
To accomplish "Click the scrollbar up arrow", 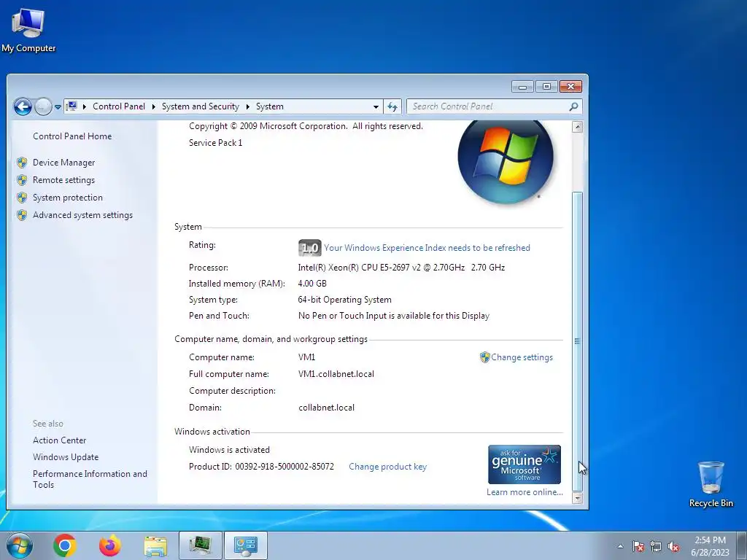I will coord(578,127).
